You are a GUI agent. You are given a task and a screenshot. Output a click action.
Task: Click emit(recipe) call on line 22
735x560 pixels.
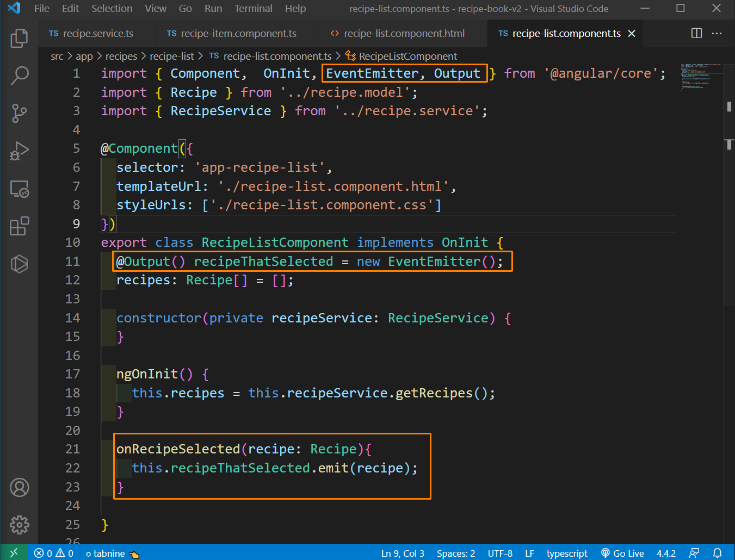point(364,468)
